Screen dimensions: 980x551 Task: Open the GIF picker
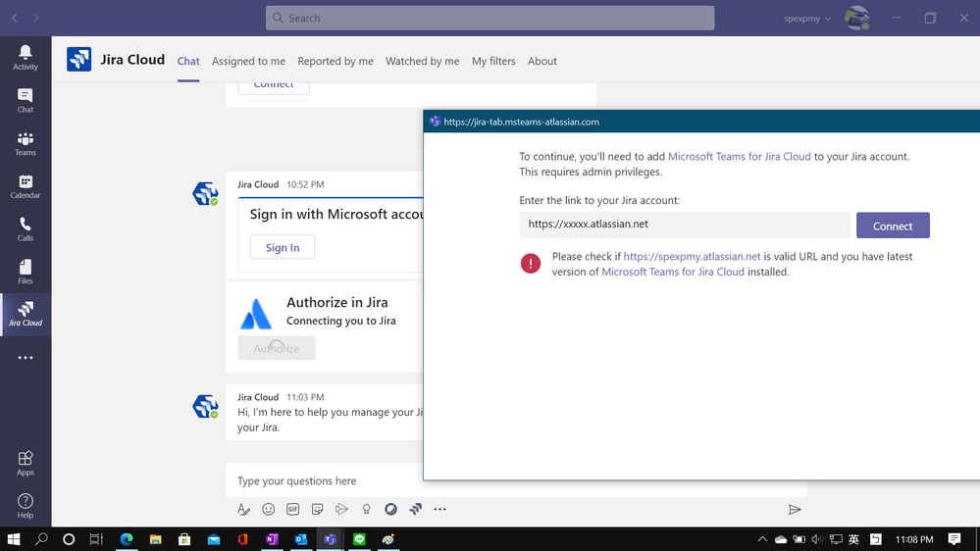(x=292, y=509)
